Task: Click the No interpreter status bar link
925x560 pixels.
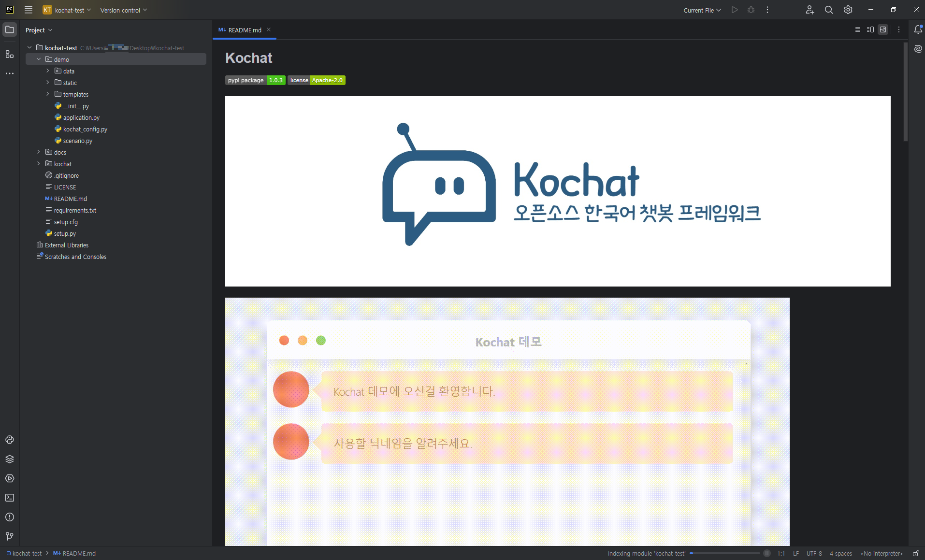Action: coord(882,553)
